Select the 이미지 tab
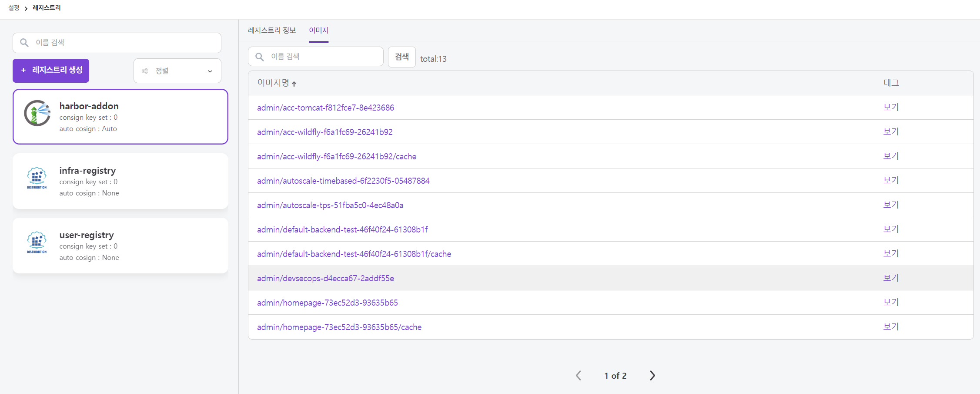 coord(318,30)
